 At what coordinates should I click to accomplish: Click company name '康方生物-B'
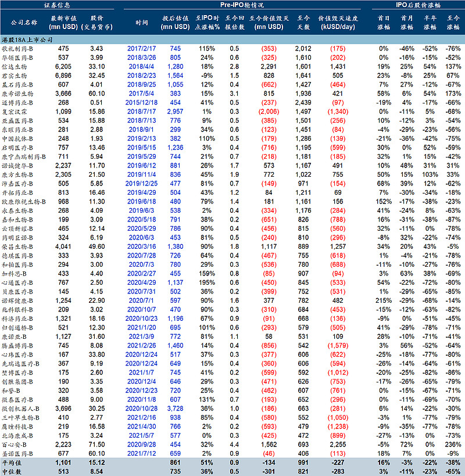coord(17,174)
